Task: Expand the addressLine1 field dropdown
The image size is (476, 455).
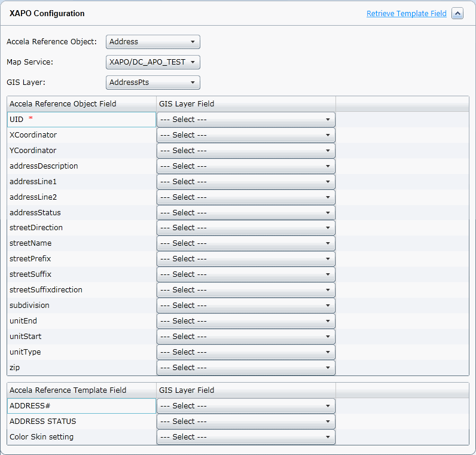Action: click(x=246, y=182)
